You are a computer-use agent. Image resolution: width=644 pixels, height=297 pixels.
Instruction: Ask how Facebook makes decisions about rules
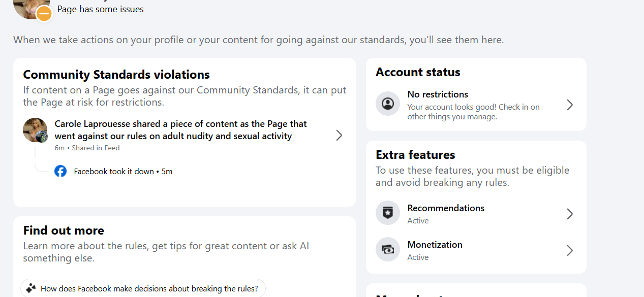[x=149, y=289]
